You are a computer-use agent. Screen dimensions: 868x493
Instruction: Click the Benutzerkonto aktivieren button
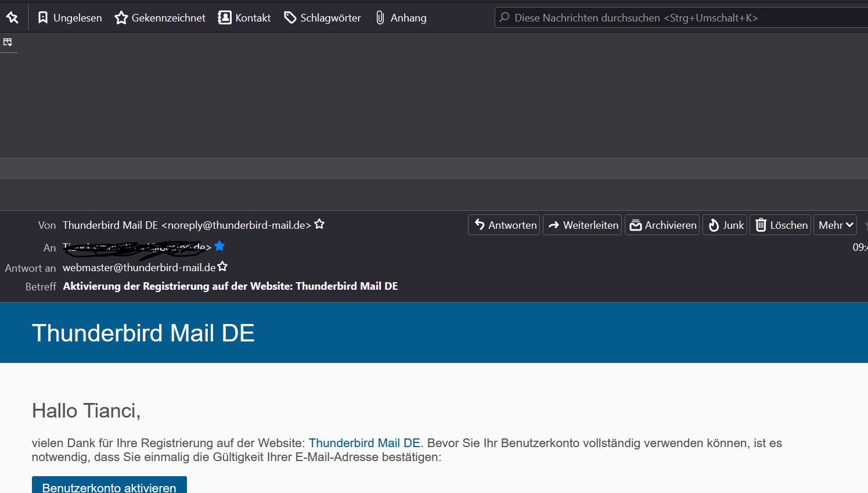pos(109,485)
